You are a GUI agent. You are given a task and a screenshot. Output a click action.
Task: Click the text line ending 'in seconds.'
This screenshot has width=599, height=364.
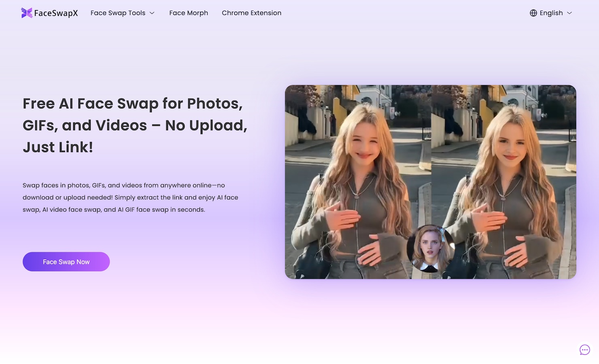[114, 210]
